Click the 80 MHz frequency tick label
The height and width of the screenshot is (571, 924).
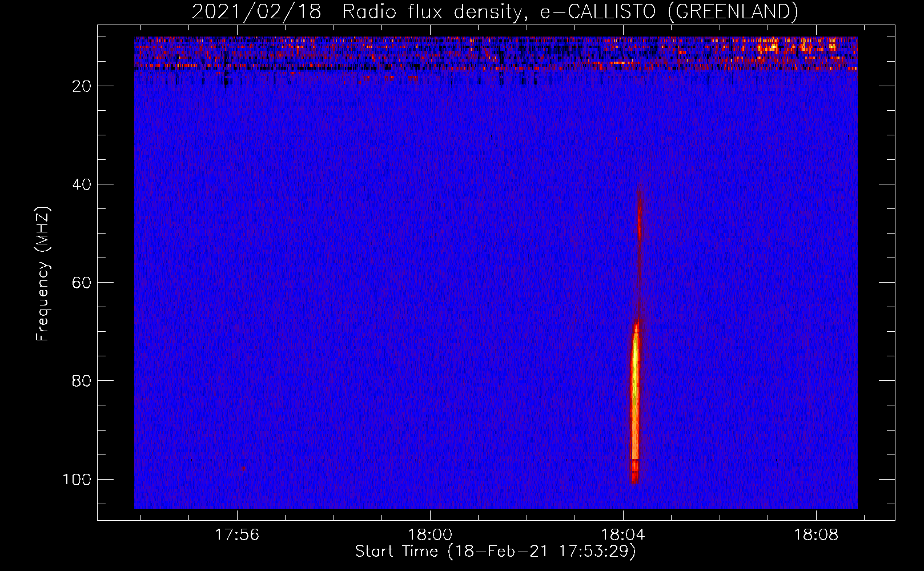pos(82,381)
